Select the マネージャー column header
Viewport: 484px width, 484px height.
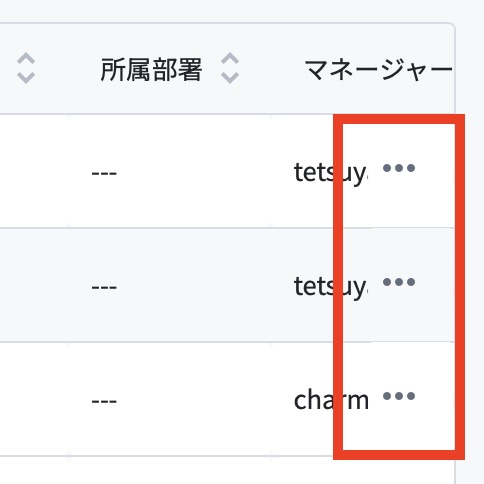(x=379, y=70)
